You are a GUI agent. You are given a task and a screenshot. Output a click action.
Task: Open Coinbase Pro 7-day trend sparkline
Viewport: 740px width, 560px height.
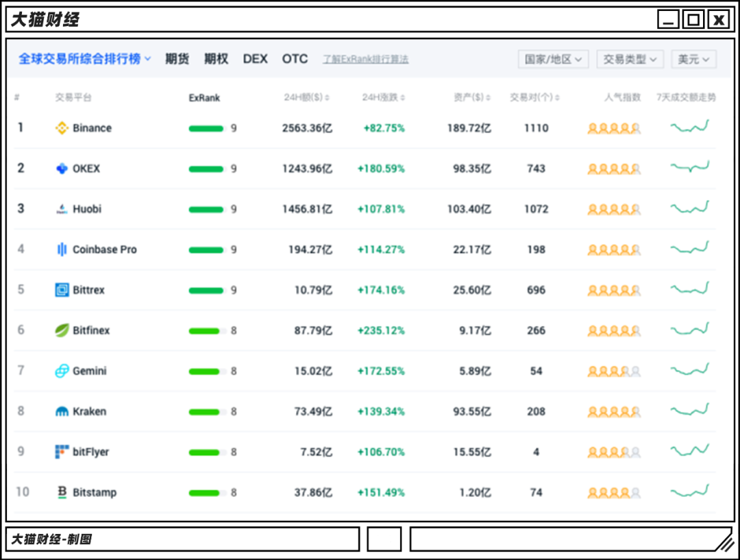click(689, 248)
